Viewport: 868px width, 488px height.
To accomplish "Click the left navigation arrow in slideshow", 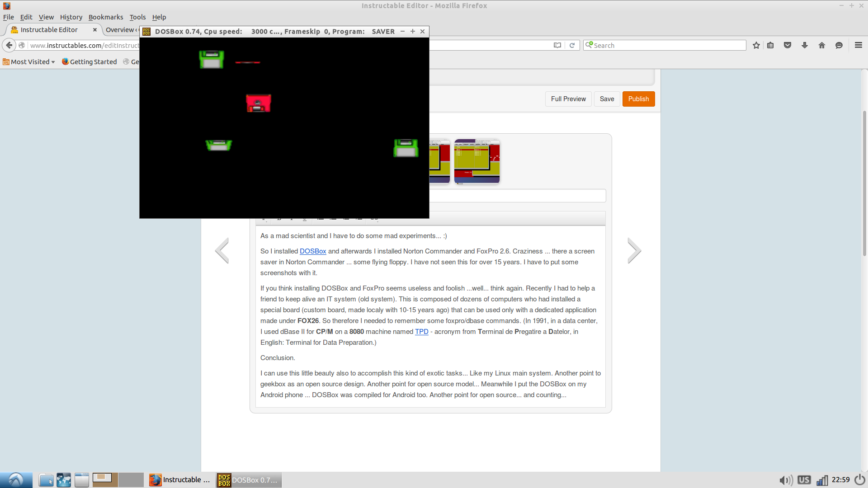I will pyautogui.click(x=221, y=250).
